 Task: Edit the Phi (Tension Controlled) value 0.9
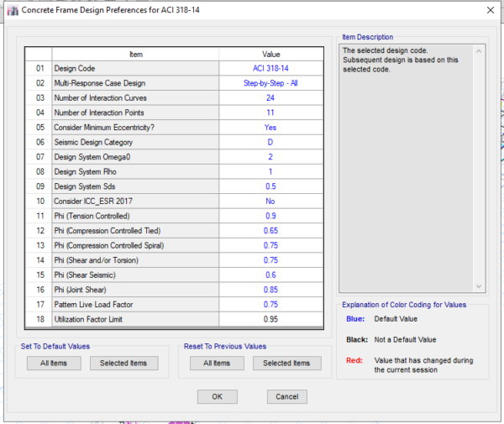271,216
